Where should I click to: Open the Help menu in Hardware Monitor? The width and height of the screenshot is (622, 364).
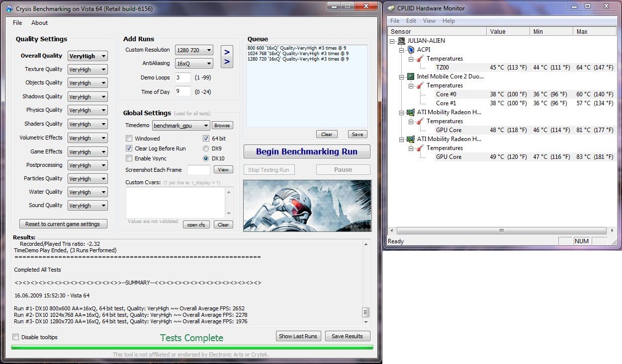pos(448,21)
